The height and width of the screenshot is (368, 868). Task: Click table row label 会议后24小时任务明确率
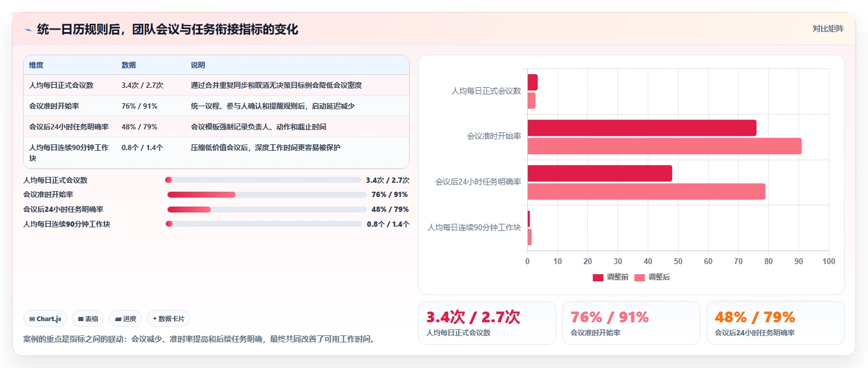click(69, 126)
